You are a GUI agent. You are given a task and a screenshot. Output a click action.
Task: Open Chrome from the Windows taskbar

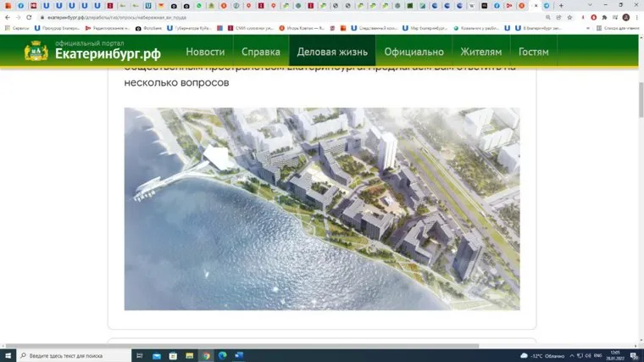point(206,355)
